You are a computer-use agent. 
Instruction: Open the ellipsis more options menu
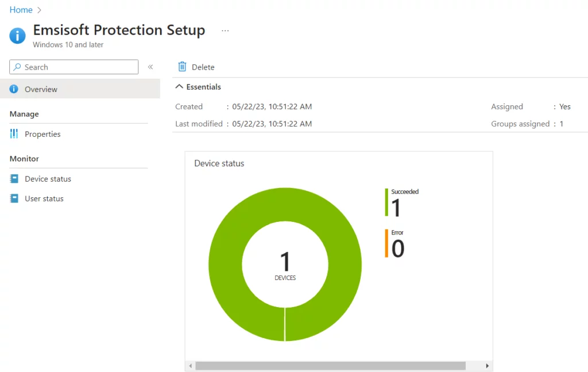point(225,30)
